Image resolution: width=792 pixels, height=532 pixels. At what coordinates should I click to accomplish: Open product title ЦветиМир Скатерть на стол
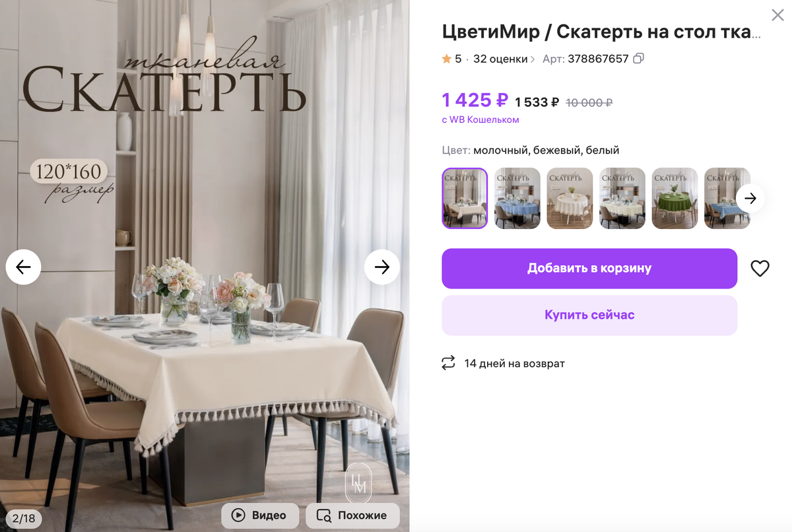point(601,32)
